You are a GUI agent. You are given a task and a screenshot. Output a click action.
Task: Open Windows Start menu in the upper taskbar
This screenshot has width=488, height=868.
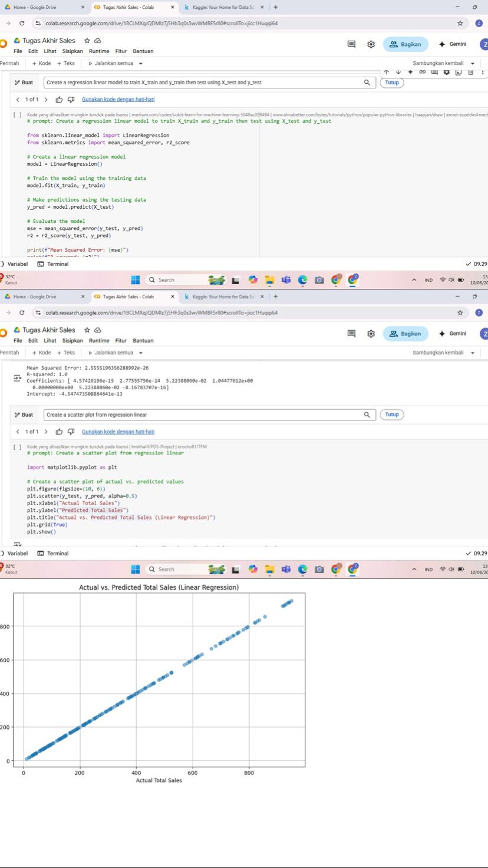pos(135,280)
